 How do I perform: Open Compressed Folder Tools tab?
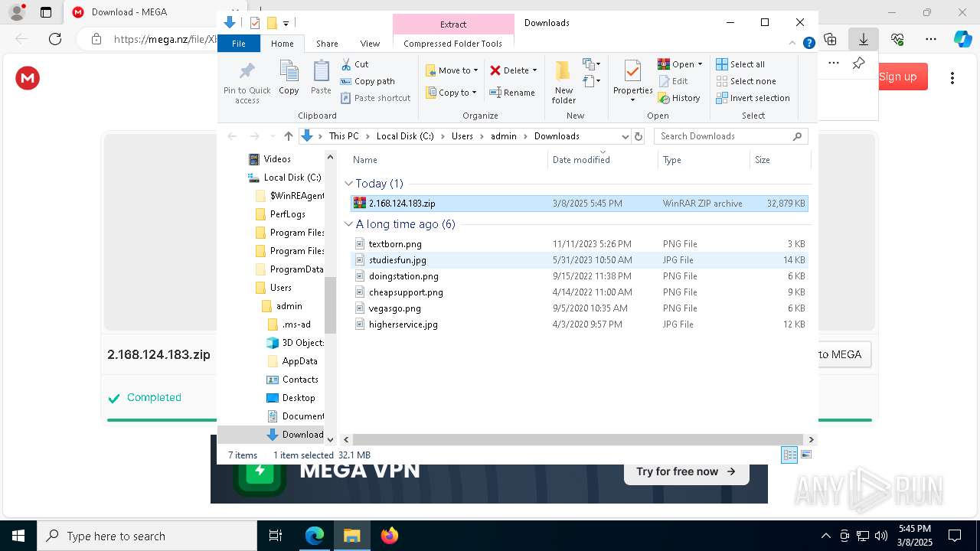point(452,44)
